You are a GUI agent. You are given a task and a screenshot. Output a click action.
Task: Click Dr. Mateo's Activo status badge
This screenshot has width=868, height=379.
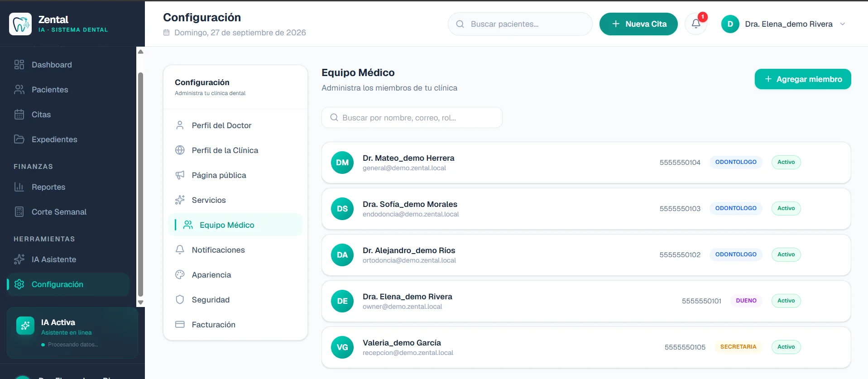tap(786, 162)
